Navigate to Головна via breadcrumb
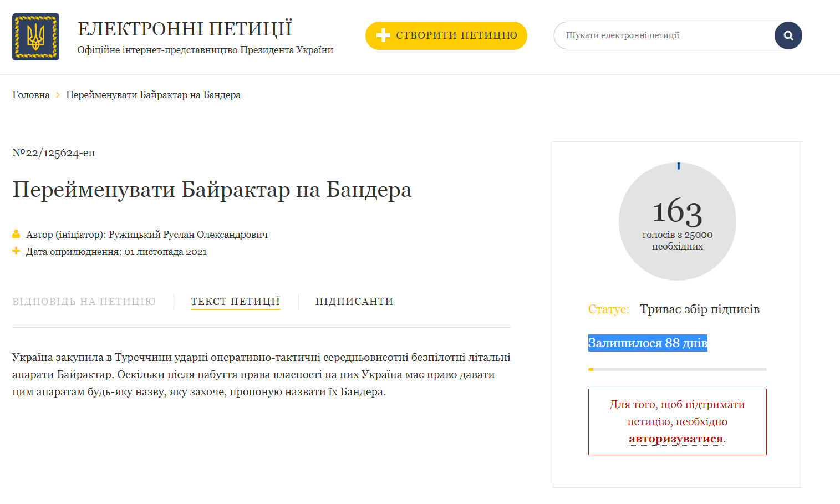This screenshot has width=840, height=504. pyautogui.click(x=30, y=94)
